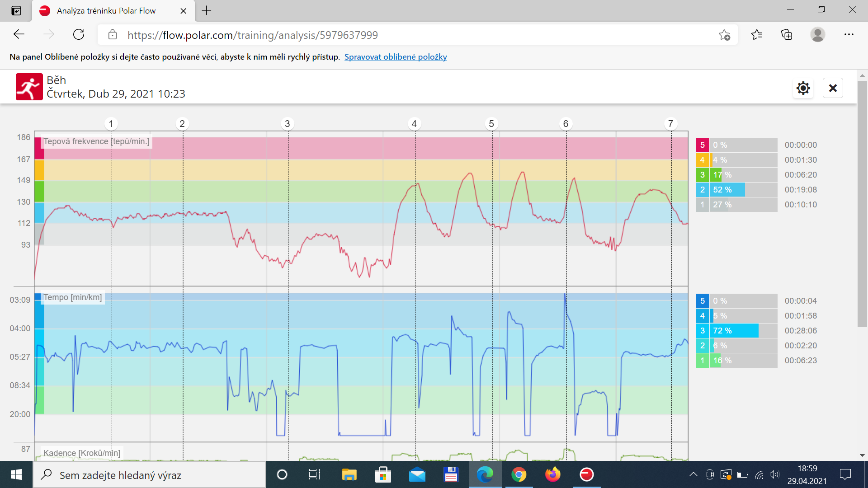Click the scrollbar down arrow
The image size is (868, 488).
click(862, 455)
